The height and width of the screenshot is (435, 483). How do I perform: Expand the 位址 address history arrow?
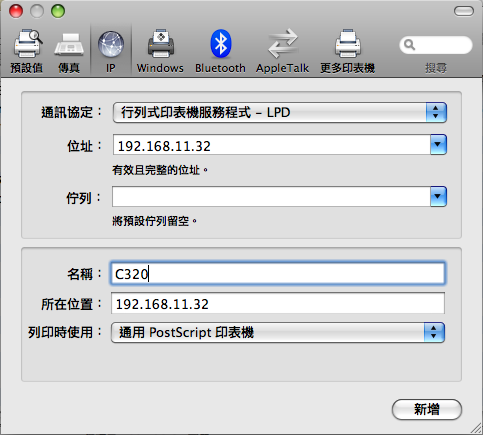pos(438,145)
